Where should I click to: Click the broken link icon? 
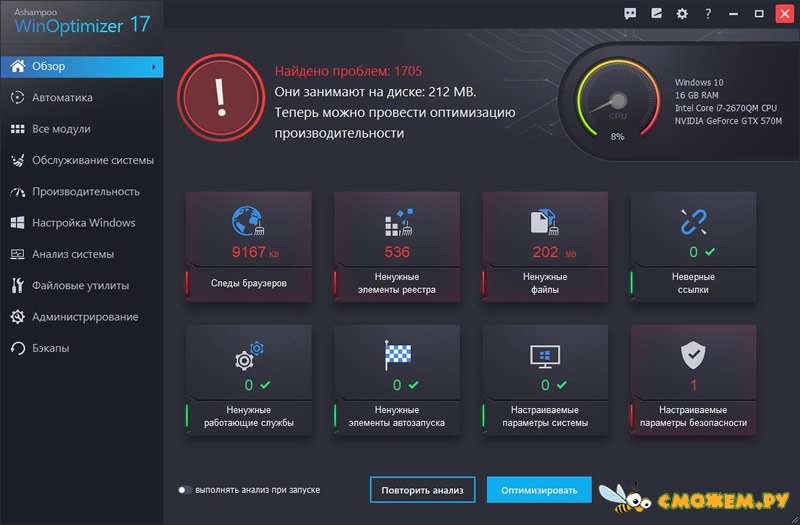(693, 221)
